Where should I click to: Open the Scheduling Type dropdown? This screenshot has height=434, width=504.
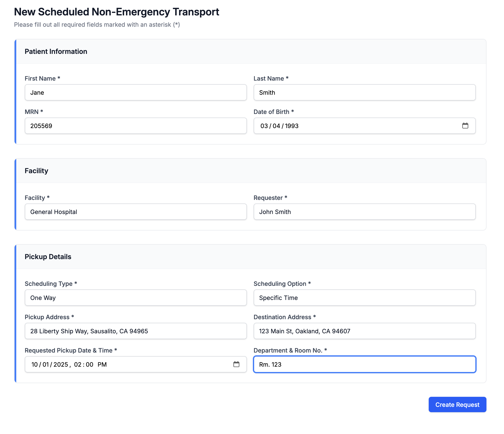pyautogui.click(x=135, y=298)
